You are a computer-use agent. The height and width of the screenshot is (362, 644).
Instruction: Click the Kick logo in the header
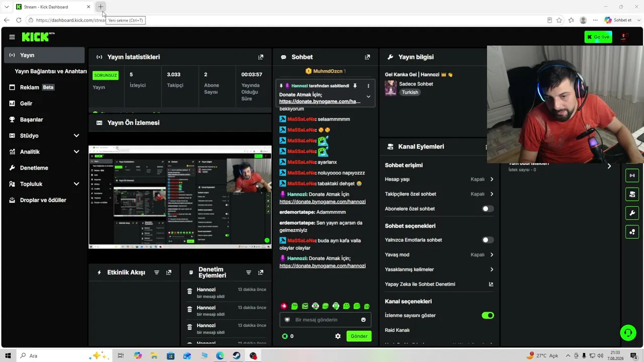[x=38, y=37]
